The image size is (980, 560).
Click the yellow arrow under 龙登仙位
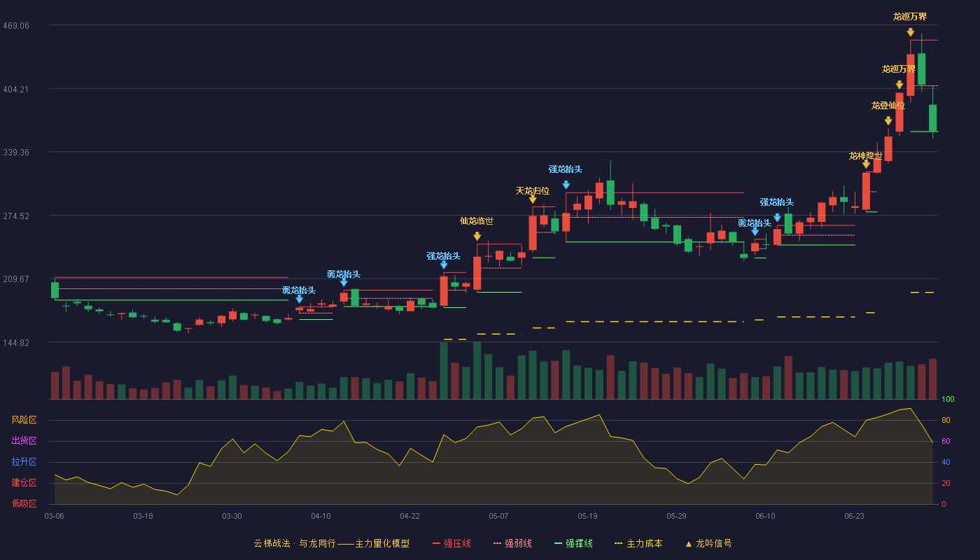pos(888,121)
